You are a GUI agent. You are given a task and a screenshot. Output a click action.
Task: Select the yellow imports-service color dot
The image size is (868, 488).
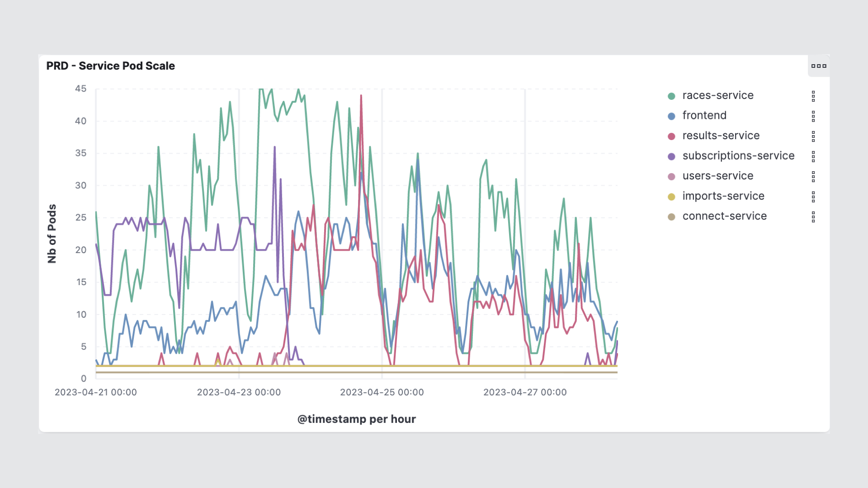(671, 197)
